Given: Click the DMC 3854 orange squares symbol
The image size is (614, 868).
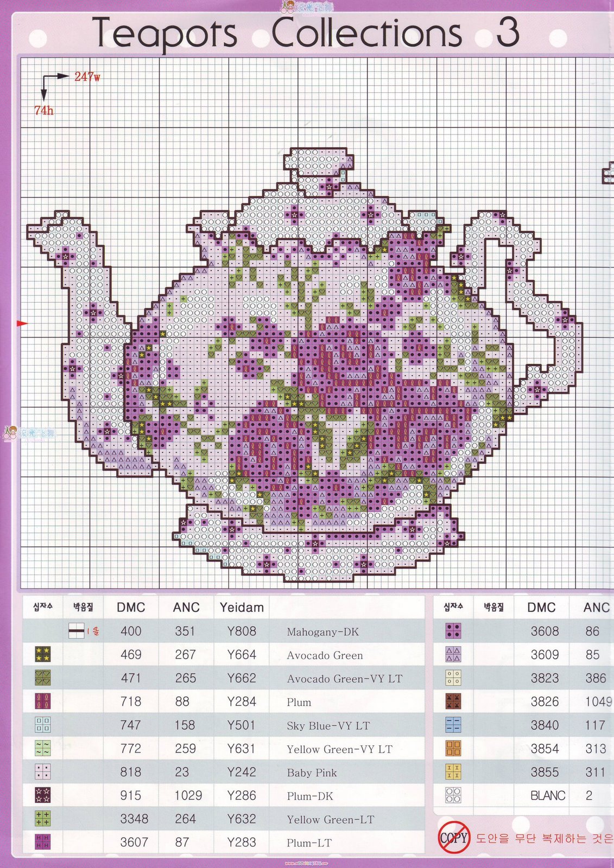Looking at the screenshot, I should pyautogui.click(x=453, y=749).
